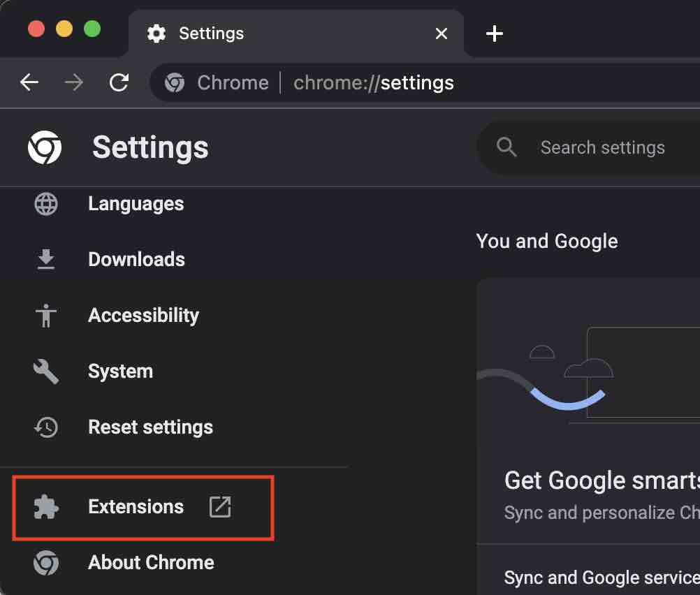Open the Downloads settings section
This screenshot has width=700, height=595.
(136, 260)
